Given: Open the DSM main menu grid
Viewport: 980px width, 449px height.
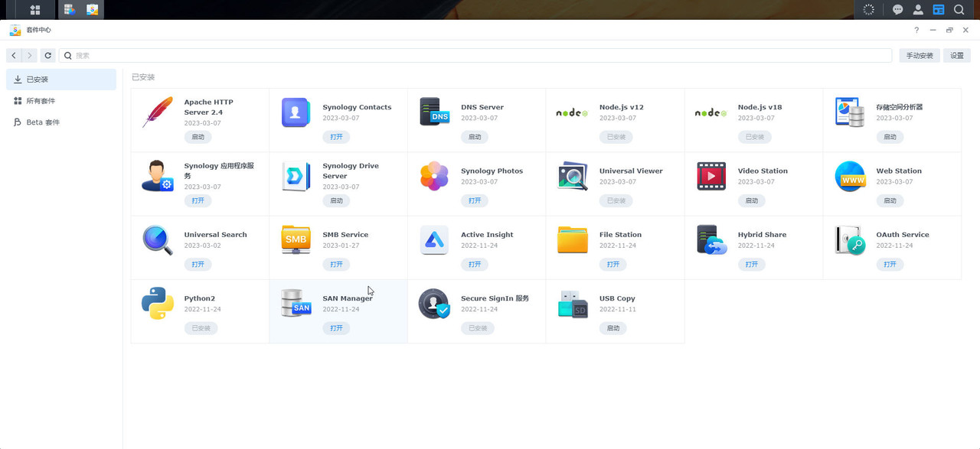Looking at the screenshot, I should (35, 10).
